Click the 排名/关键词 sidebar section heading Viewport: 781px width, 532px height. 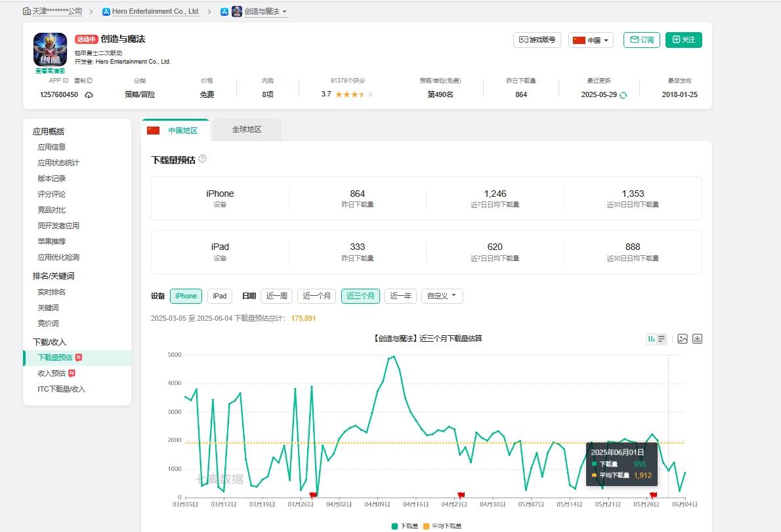pyautogui.click(x=53, y=276)
